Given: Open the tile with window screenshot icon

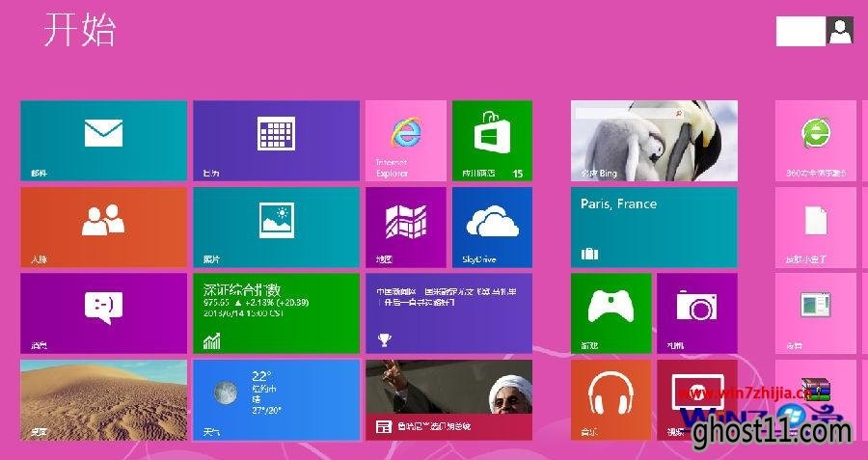Looking at the screenshot, I should pos(816,313).
